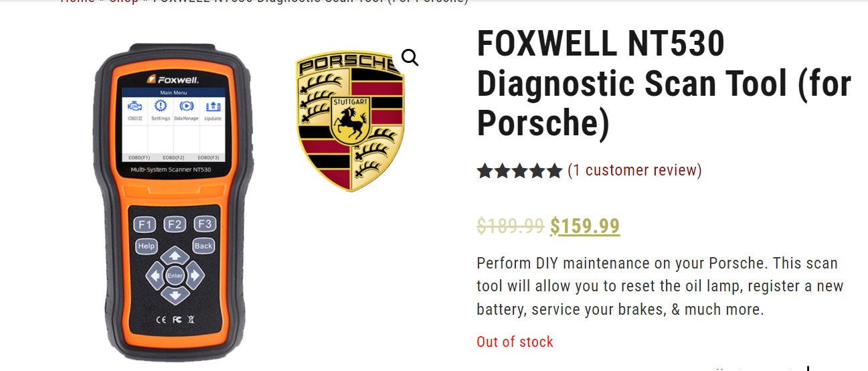This screenshot has height=371, width=868.
Task: Click the round Enter key on scanner
Action: coord(175,275)
